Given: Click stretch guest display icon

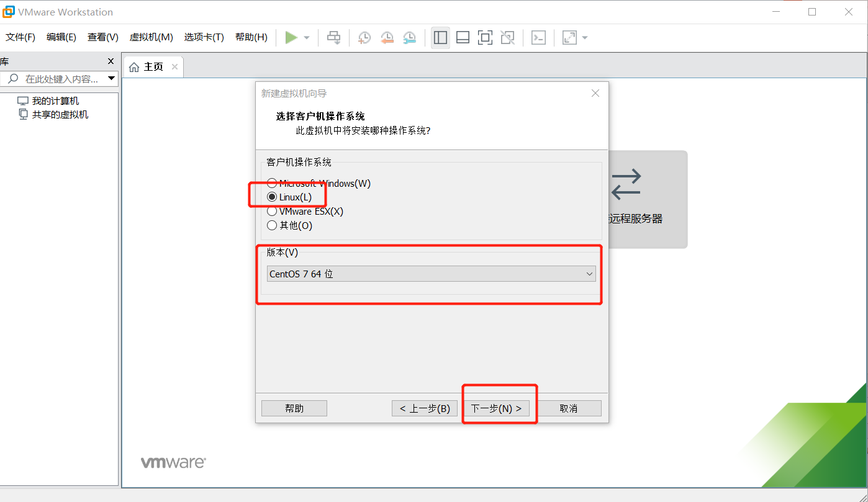Looking at the screenshot, I should coord(569,38).
